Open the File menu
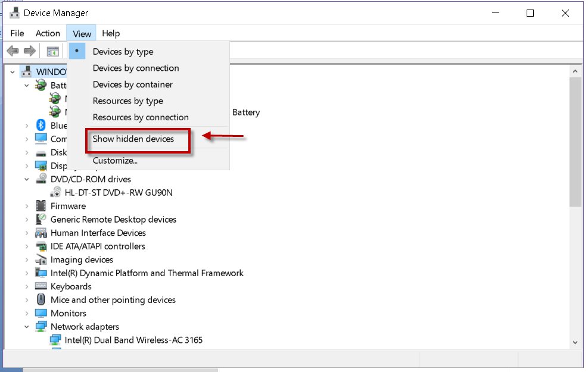588x372 pixels. point(17,33)
